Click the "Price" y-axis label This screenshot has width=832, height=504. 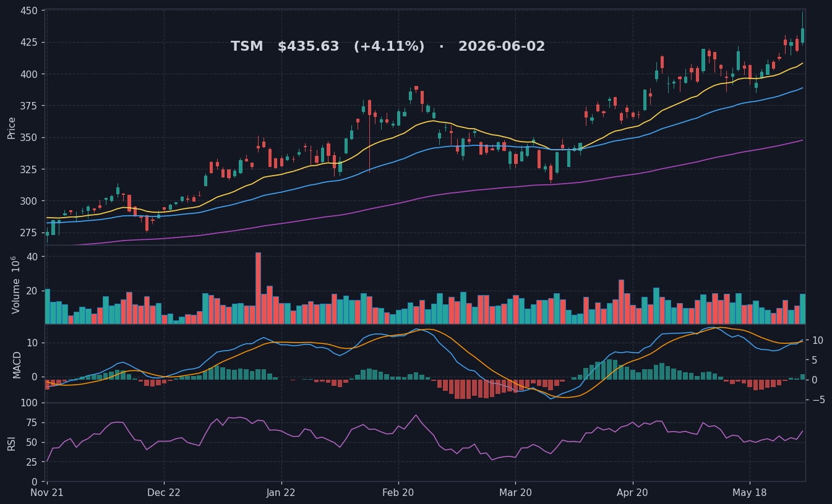point(12,127)
